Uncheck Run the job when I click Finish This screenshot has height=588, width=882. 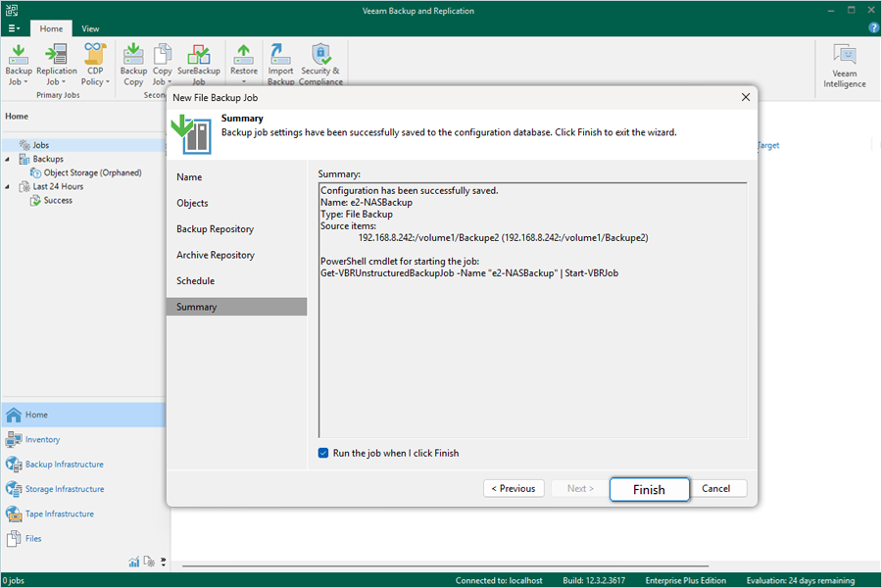point(323,453)
